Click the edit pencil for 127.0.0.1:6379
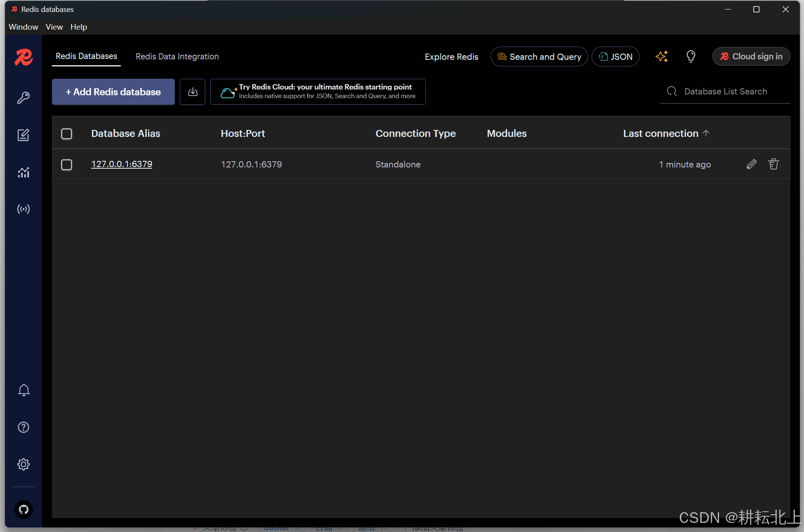The height and width of the screenshot is (532, 804). (752, 164)
